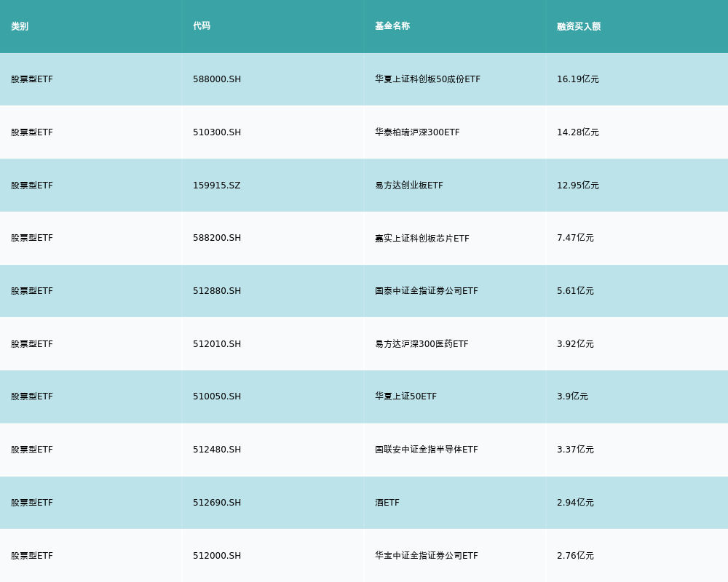
Task: Select code 512000.SH
Action: coord(217,556)
